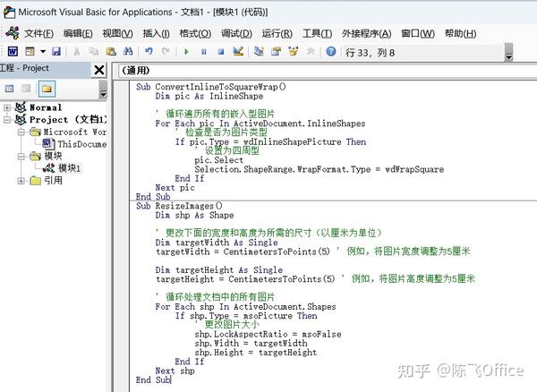Select the 模块 folder item

coord(53,156)
